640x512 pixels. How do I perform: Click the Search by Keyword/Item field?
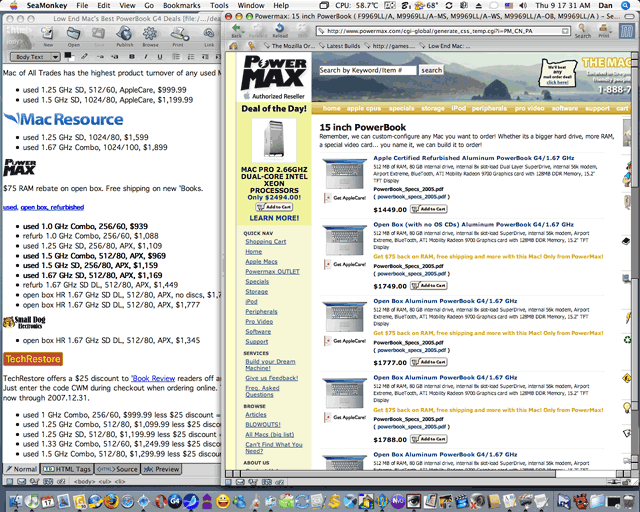pos(367,70)
